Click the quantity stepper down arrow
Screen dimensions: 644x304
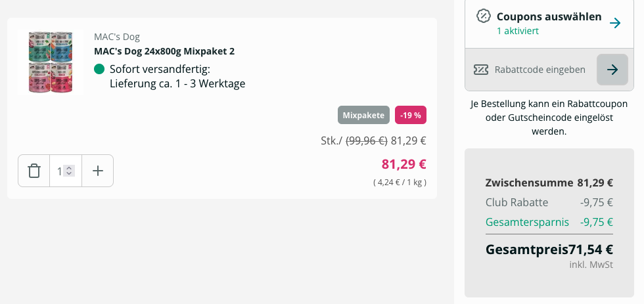click(69, 173)
